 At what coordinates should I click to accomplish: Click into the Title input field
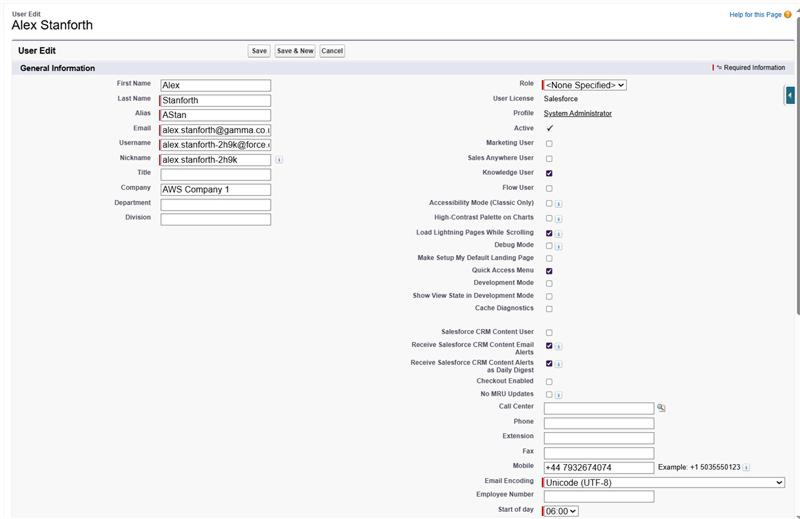[x=216, y=174]
